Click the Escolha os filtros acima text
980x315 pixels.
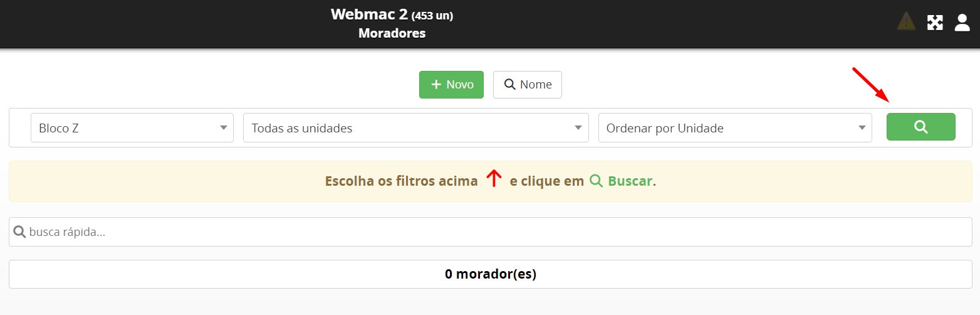pyautogui.click(x=401, y=181)
